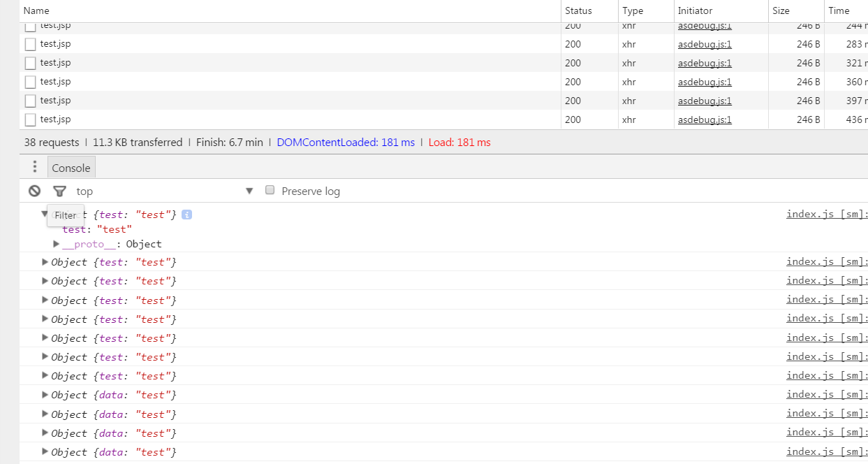Expand the first Object {data: "test"} log
The width and height of the screenshot is (868, 464).
tap(45, 395)
